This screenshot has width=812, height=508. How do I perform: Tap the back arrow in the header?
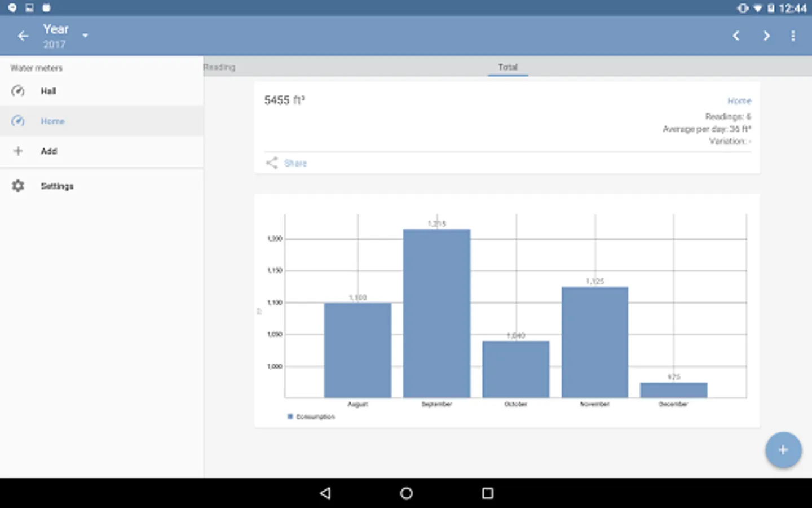pos(23,36)
